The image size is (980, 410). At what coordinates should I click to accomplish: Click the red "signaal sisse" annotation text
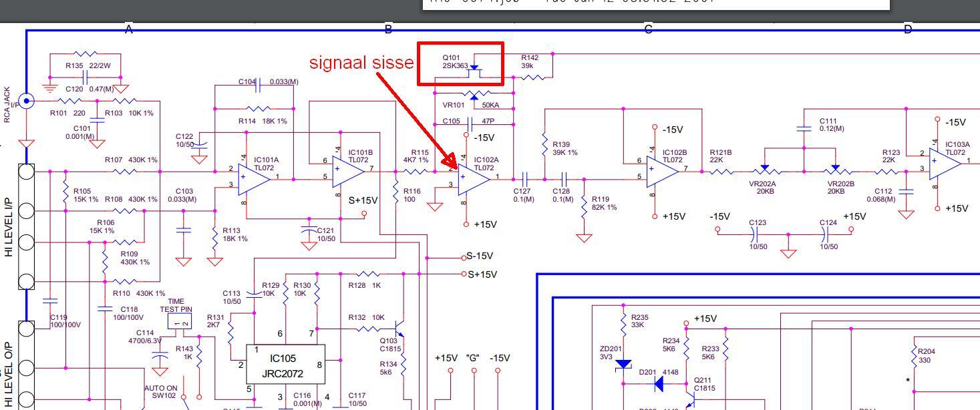361,63
